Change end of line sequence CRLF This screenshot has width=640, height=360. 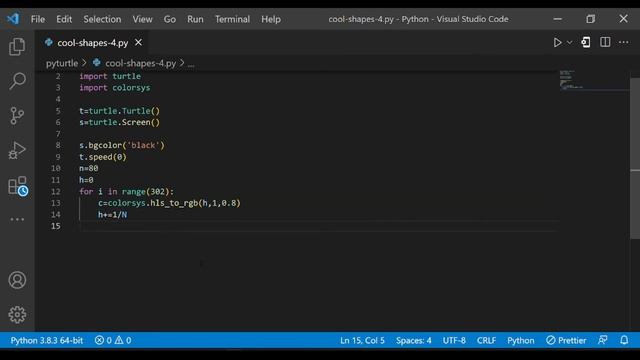(x=486, y=340)
